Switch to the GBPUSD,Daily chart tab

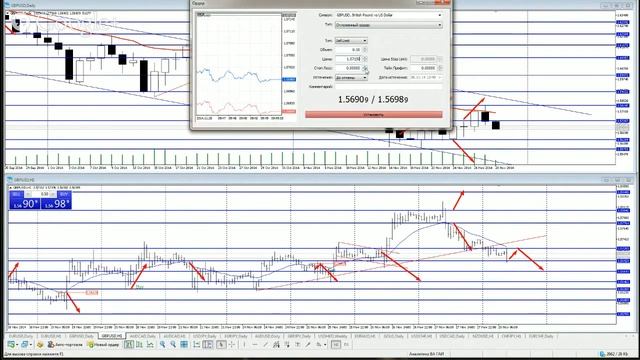pyautogui.click(x=81, y=336)
